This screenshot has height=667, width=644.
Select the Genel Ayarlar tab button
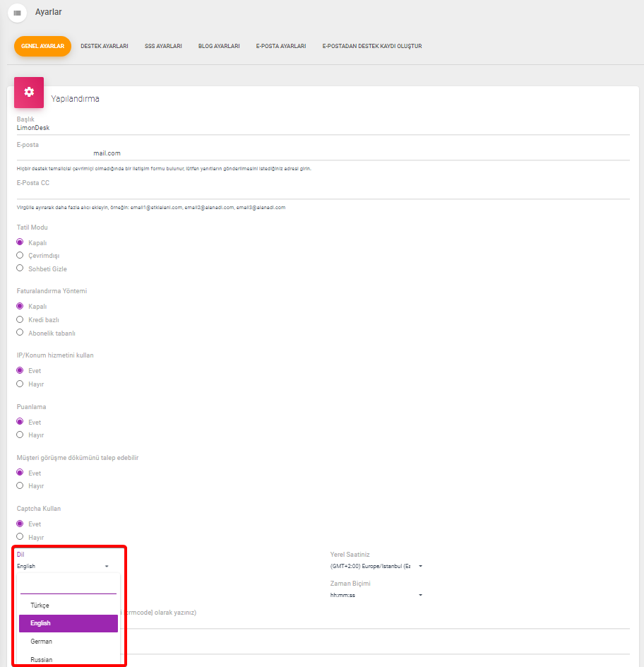click(x=42, y=46)
